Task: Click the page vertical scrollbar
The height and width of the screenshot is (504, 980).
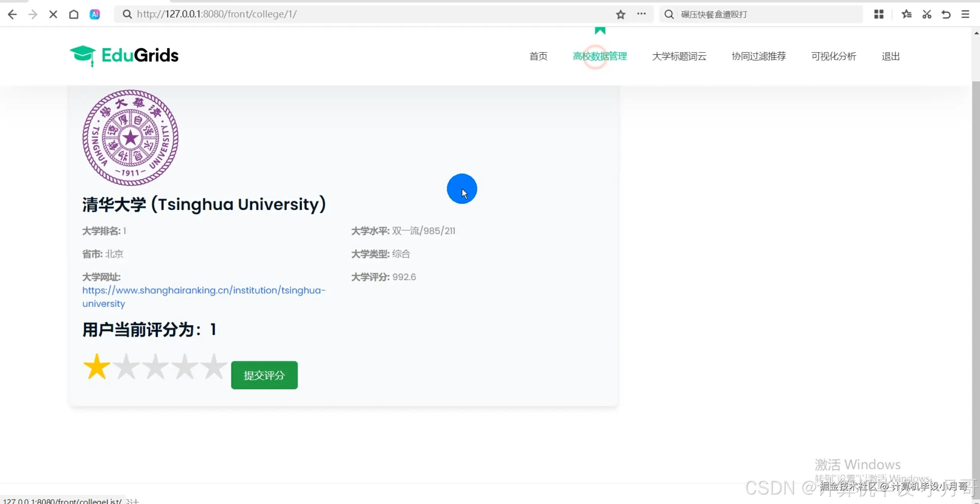Action: click(x=976, y=268)
